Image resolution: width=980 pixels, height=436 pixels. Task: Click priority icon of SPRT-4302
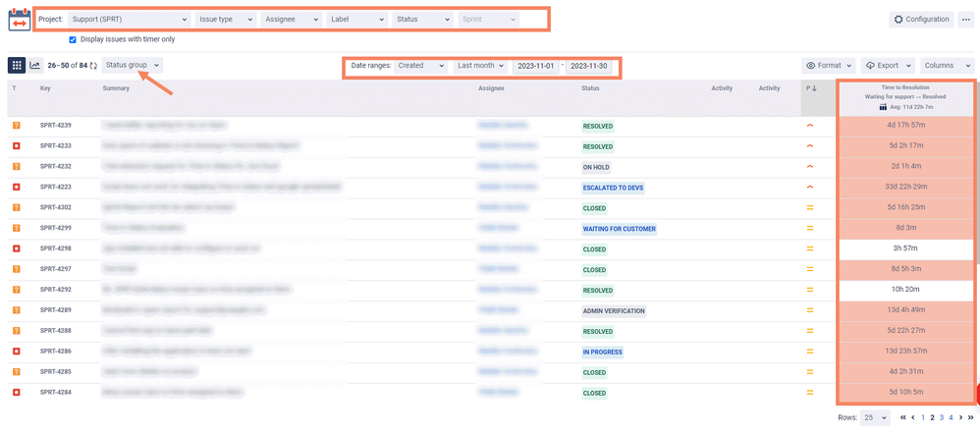click(810, 207)
